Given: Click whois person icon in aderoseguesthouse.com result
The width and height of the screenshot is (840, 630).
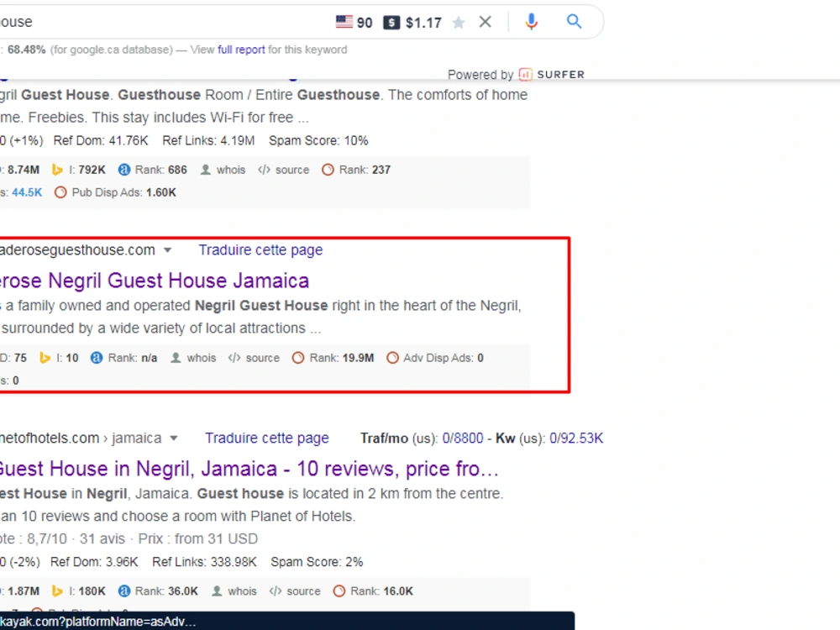Looking at the screenshot, I should pos(176,358).
